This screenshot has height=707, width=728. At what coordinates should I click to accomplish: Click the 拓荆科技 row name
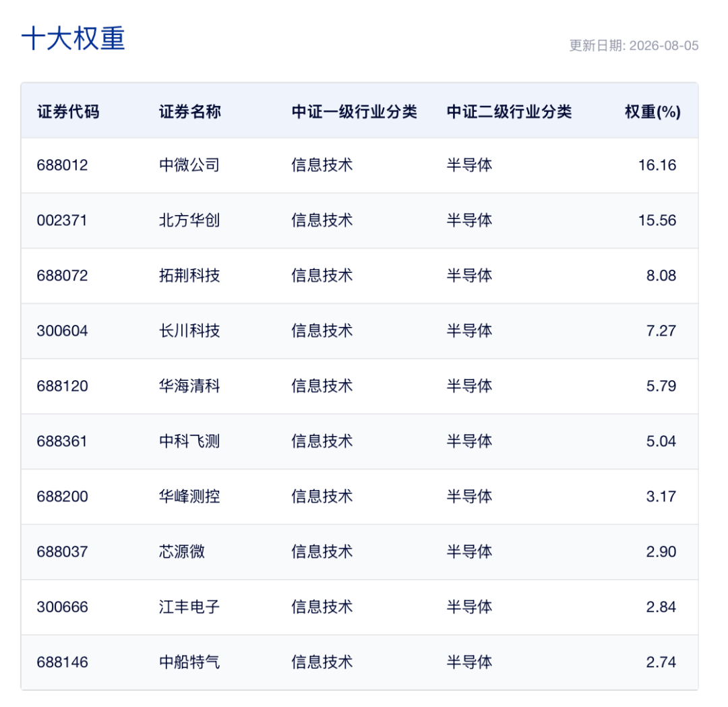[x=189, y=276]
